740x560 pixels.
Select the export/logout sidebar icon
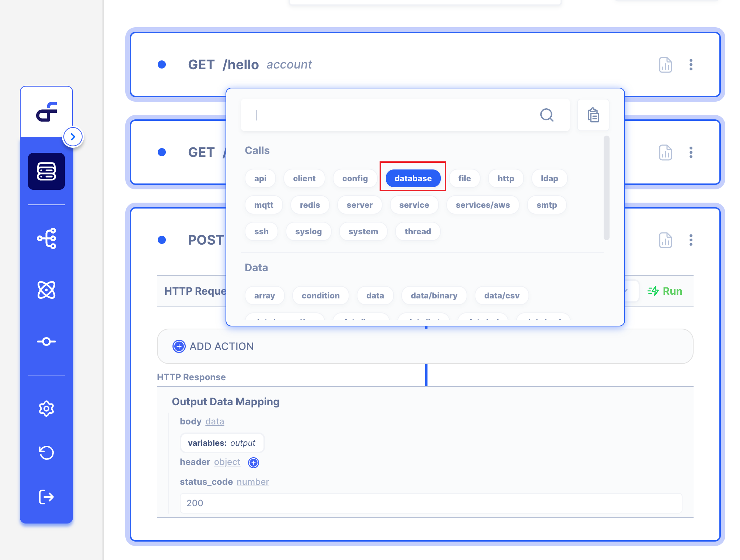click(46, 497)
